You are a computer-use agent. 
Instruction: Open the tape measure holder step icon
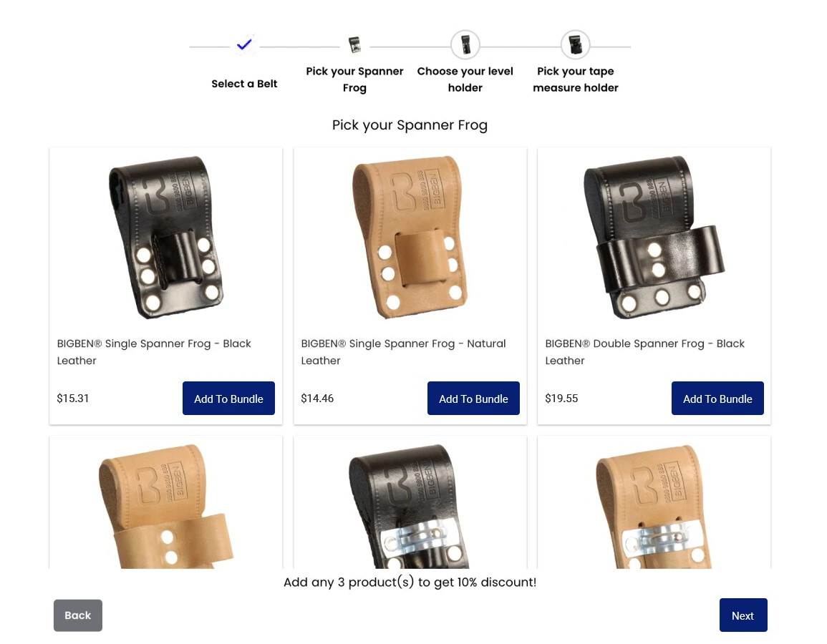tap(576, 45)
